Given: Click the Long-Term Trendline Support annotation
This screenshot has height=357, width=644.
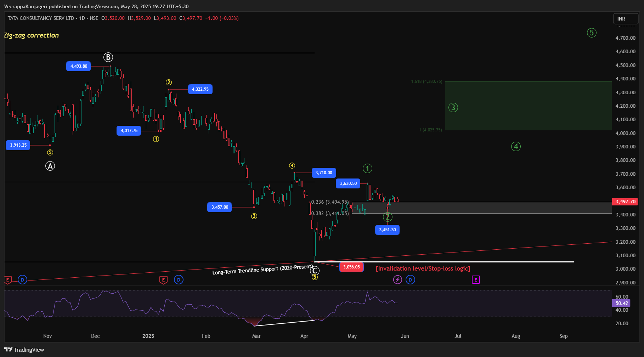Looking at the screenshot, I should tap(262, 270).
